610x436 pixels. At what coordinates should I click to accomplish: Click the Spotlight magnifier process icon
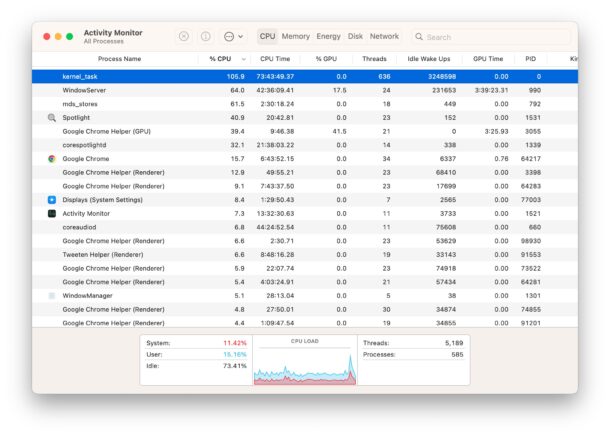point(52,117)
